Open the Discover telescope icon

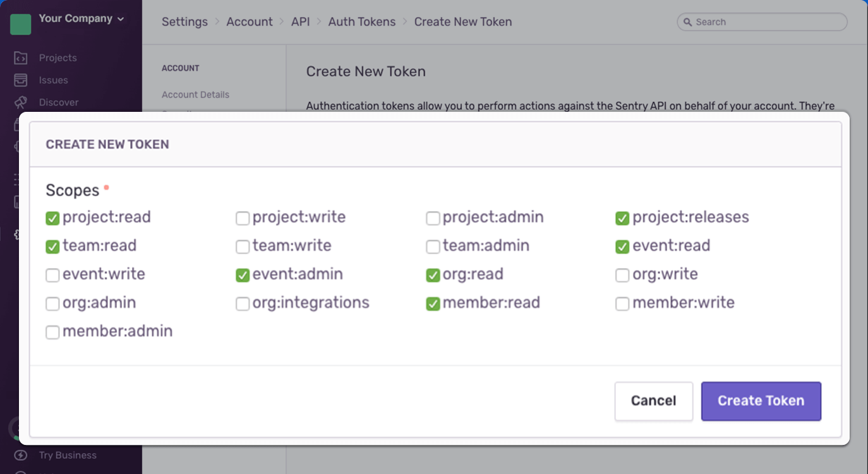[x=21, y=102]
